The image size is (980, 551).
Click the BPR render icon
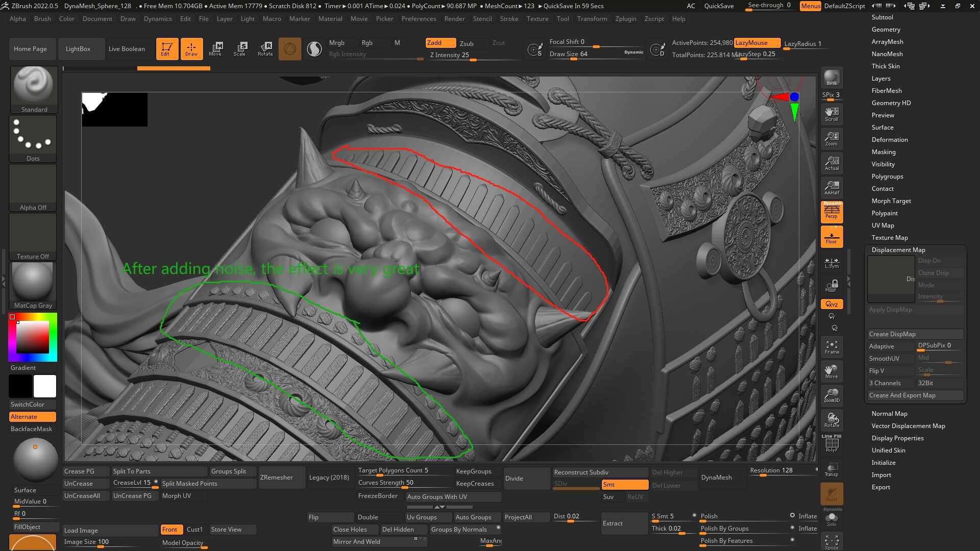pos(831,78)
